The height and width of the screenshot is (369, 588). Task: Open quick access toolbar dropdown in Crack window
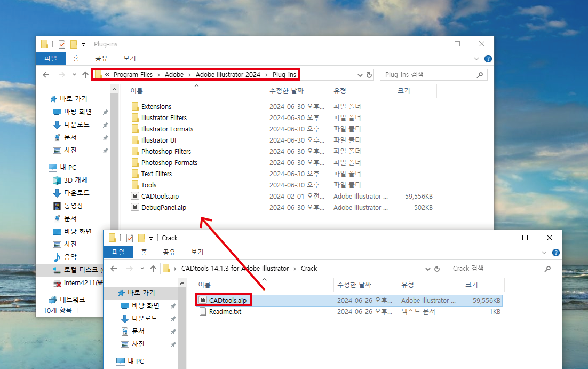tap(151, 238)
